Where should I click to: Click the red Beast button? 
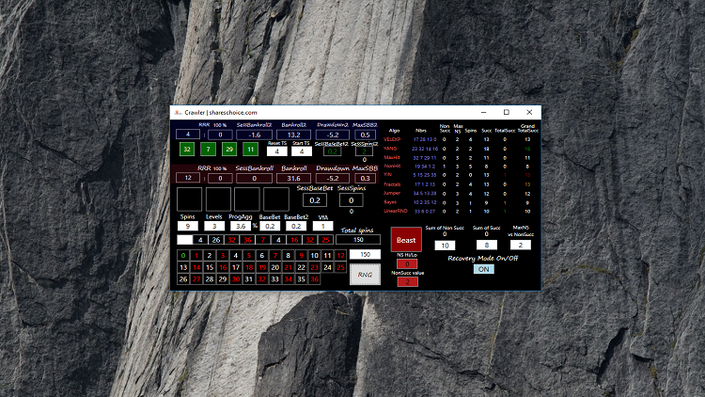(406, 240)
